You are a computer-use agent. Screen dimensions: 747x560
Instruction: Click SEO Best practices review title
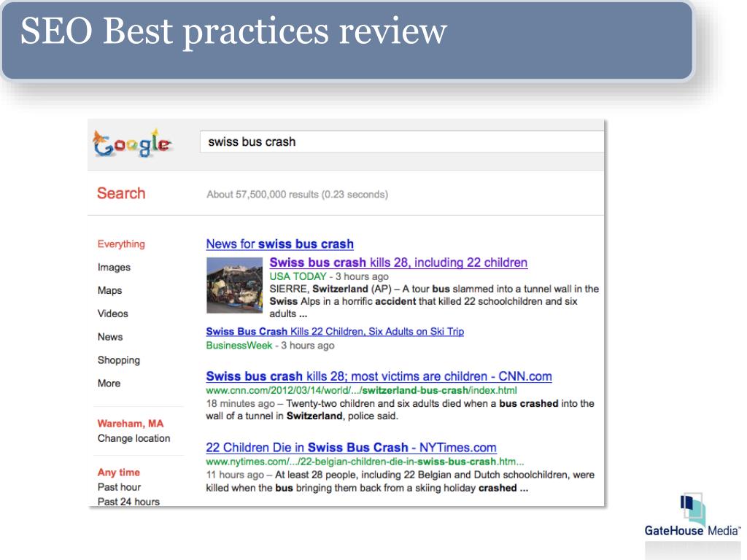[233, 31]
